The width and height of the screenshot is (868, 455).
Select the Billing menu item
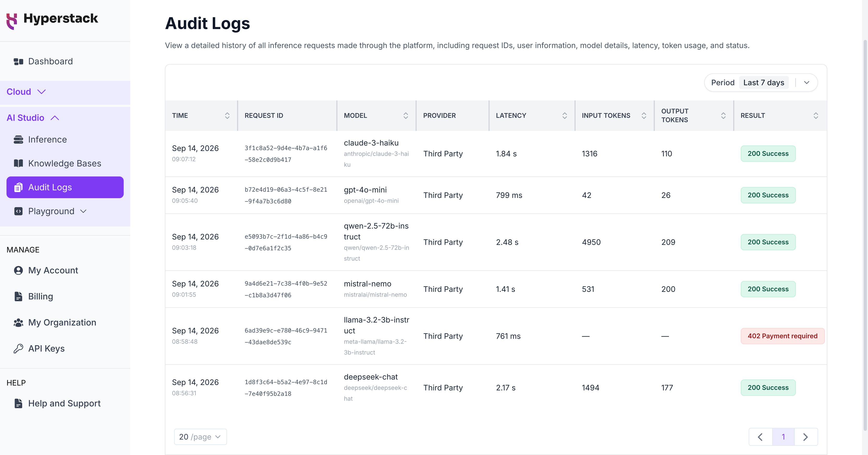pos(65,296)
